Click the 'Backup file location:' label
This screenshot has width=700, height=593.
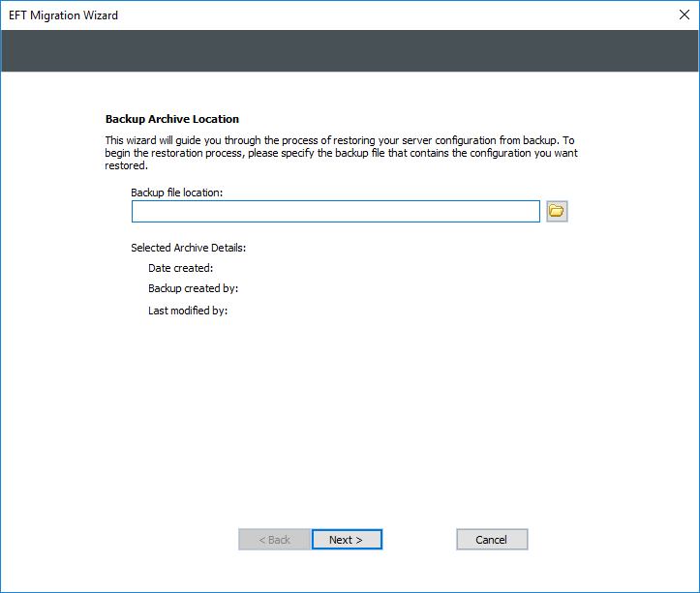(177, 193)
